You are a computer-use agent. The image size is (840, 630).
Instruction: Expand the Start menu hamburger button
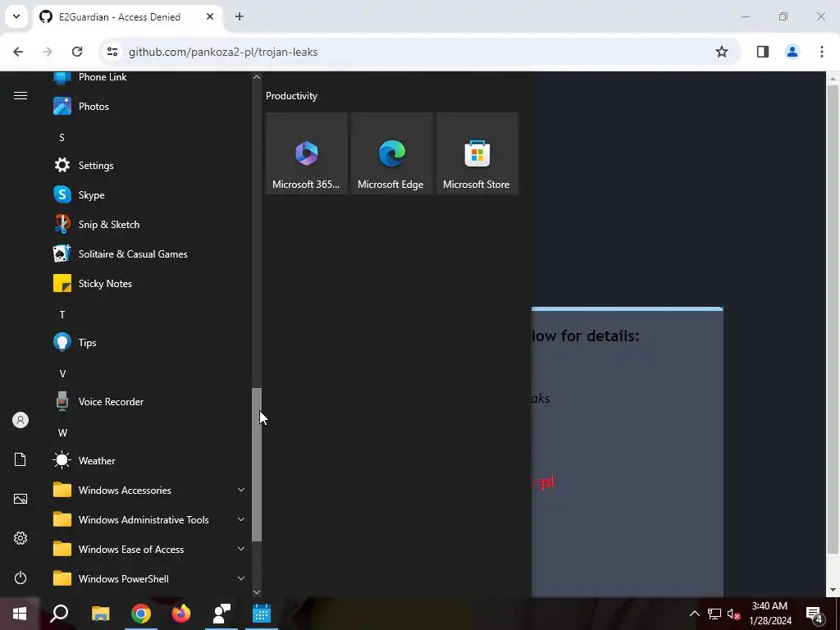pos(21,95)
